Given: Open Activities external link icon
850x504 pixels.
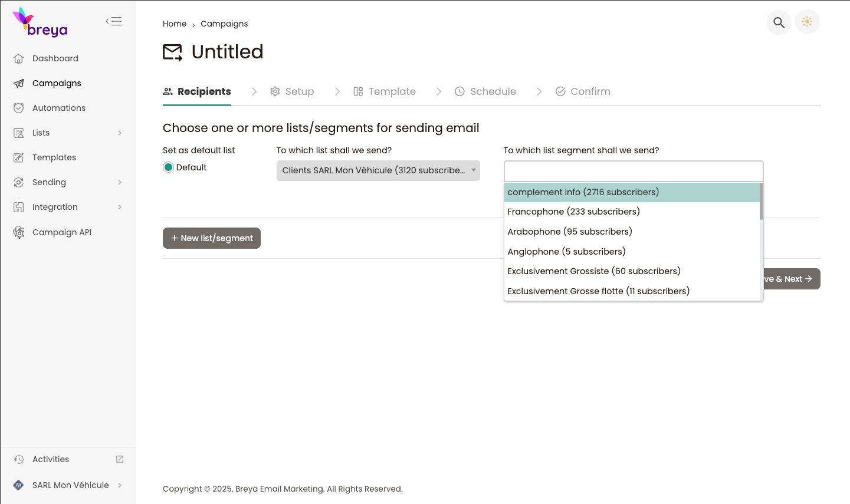Looking at the screenshot, I should click(x=120, y=459).
